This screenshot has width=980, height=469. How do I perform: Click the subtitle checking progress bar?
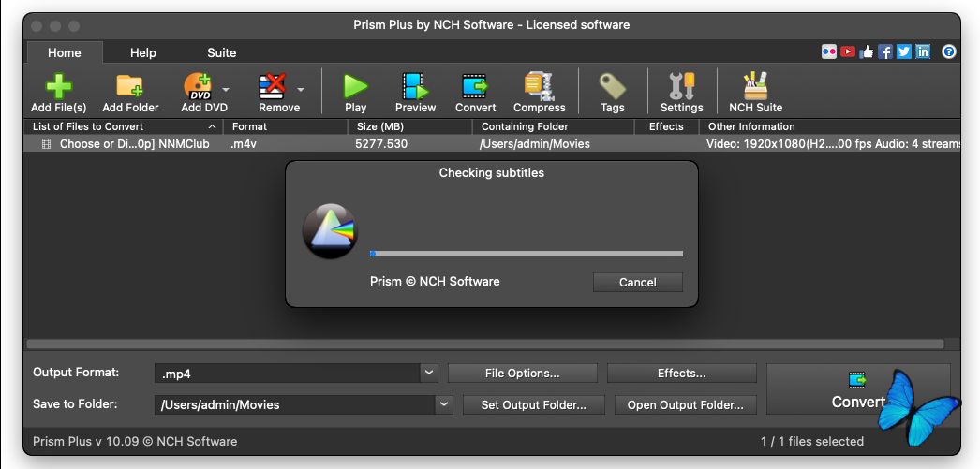[527, 254]
